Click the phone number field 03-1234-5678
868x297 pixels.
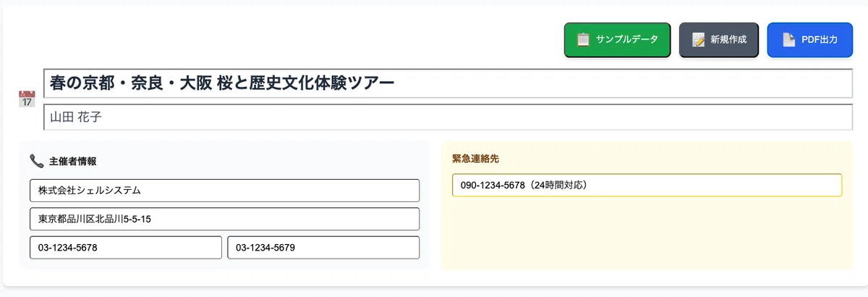click(x=125, y=248)
